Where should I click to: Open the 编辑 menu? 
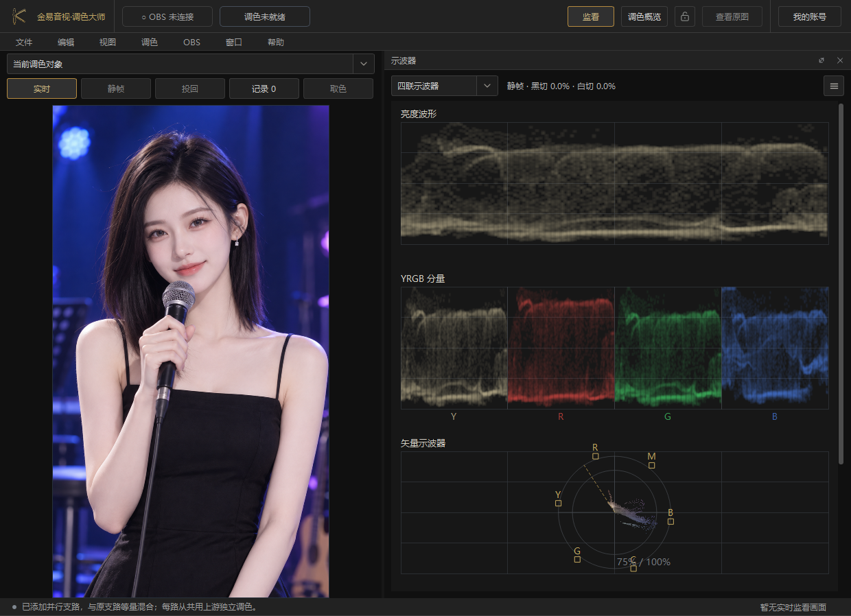tap(66, 42)
